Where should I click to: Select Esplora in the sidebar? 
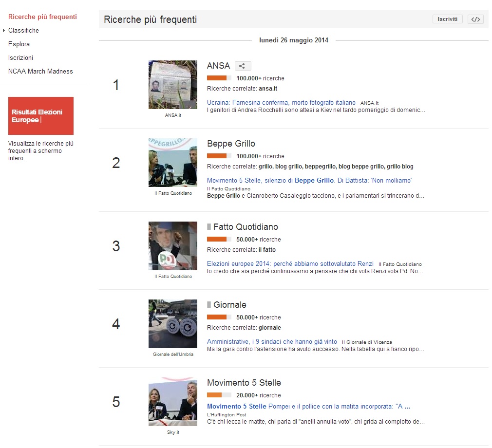(19, 44)
